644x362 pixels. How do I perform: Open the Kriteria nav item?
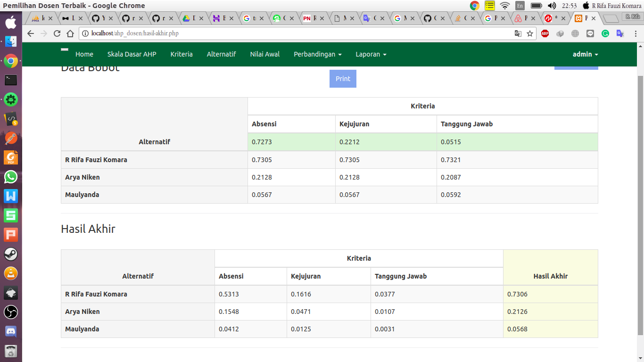[182, 54]
